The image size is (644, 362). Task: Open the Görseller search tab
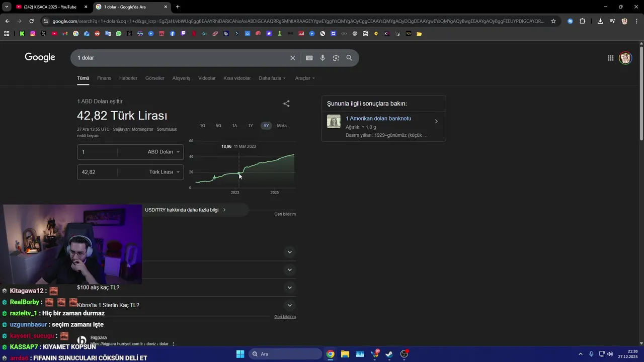[155, 78]
